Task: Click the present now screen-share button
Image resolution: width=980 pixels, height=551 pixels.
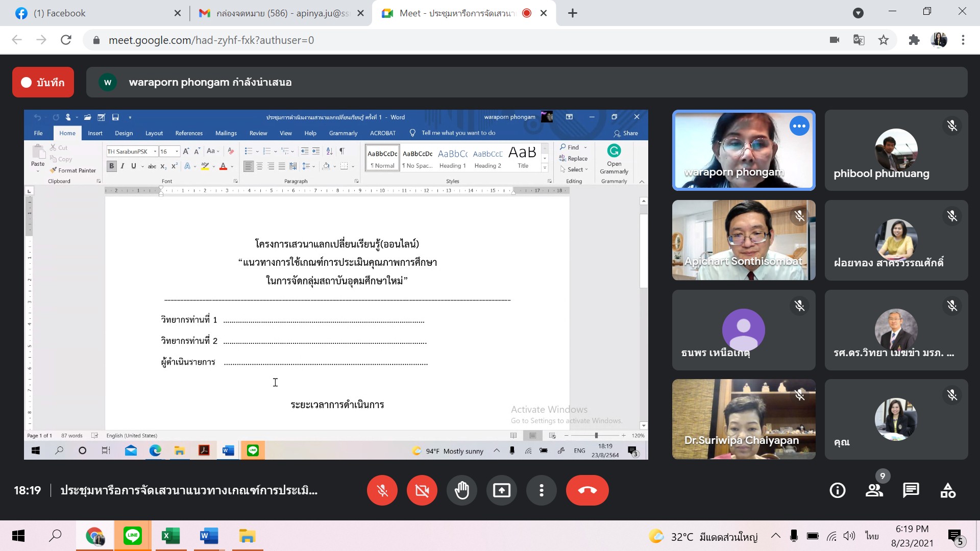Action: coord(502,490)
